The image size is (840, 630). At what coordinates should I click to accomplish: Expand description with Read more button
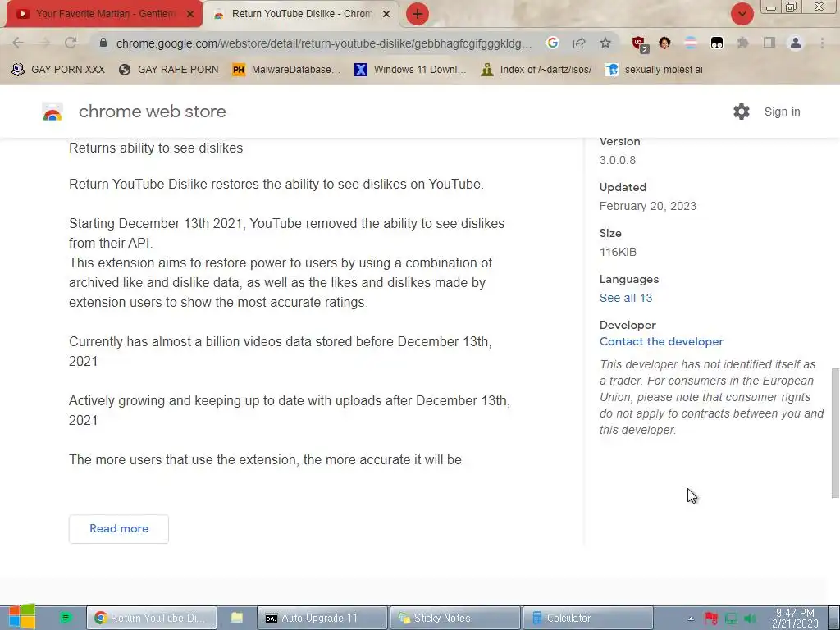pyautogui.click(x=119, y=529)
